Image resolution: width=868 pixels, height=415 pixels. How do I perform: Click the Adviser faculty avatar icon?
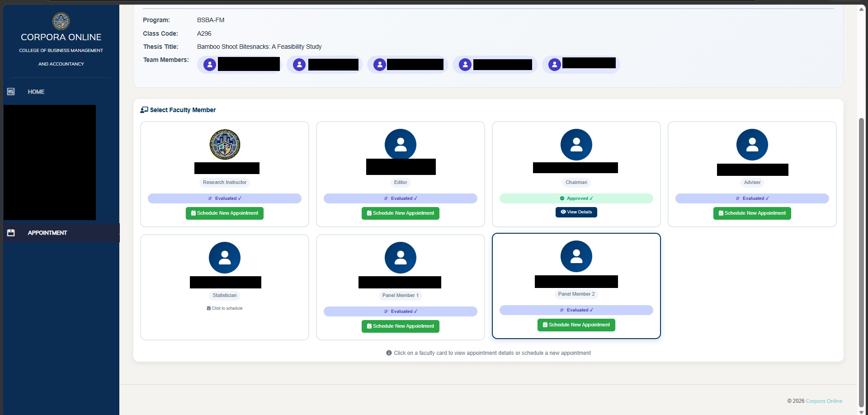pos(752,145)
